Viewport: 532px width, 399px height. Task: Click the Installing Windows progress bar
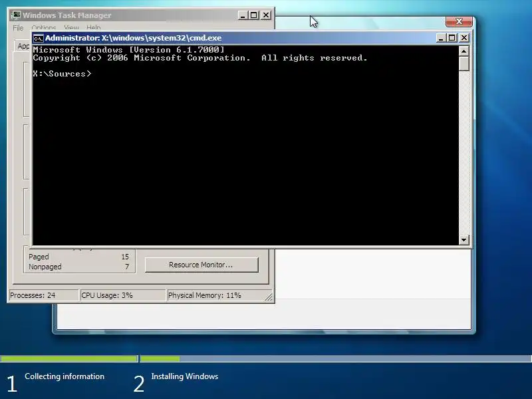point(336,358)
